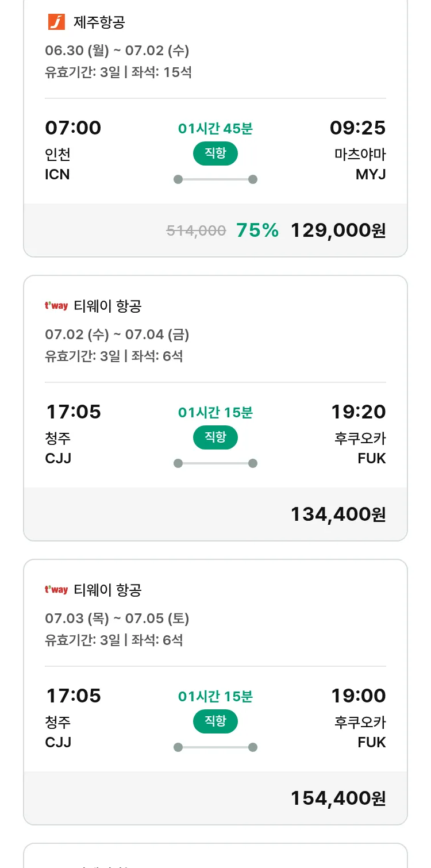This screenshot has height=868, width=431.
Task: Click the 75% discount label
Action: point(257,231)
